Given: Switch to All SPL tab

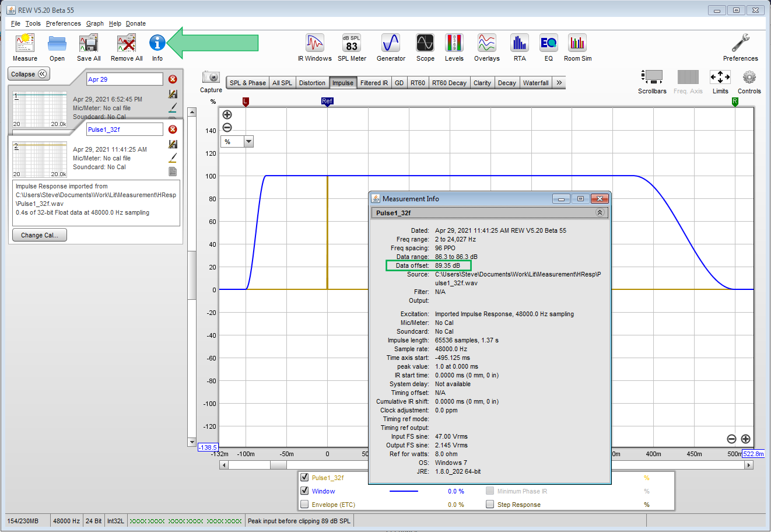Looking at the screenshot, I should pyautogui.click(x=282, y=83).
